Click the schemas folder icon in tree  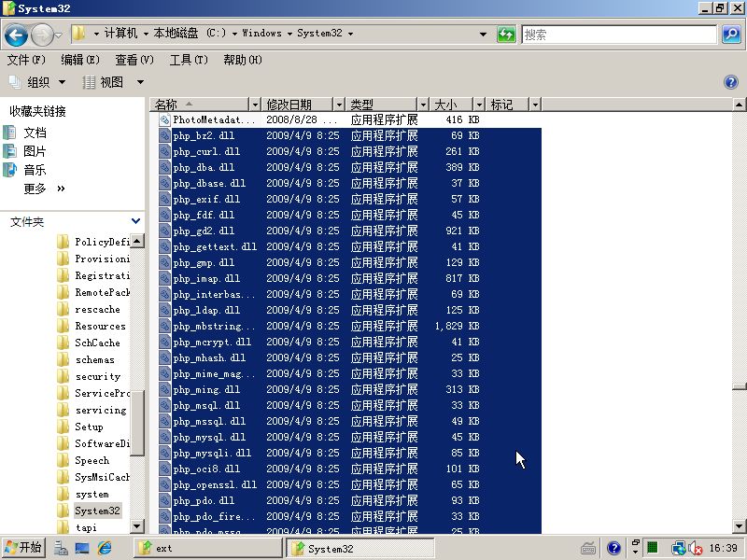(63, 359)
